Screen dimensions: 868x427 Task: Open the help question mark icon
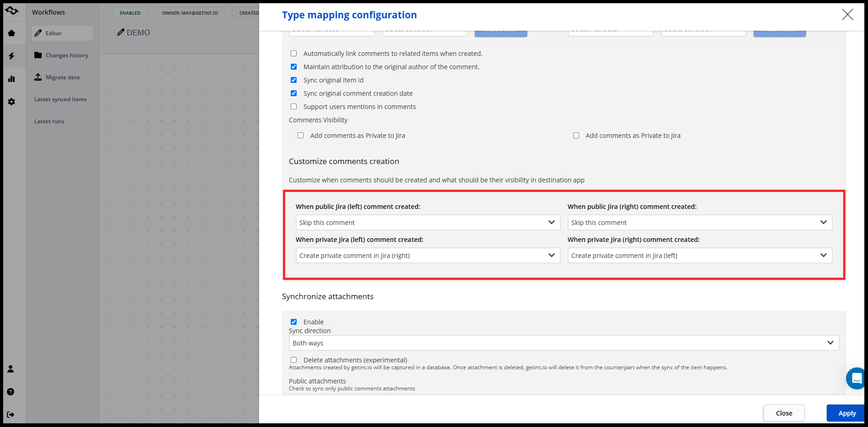click(x=11, y=392)
